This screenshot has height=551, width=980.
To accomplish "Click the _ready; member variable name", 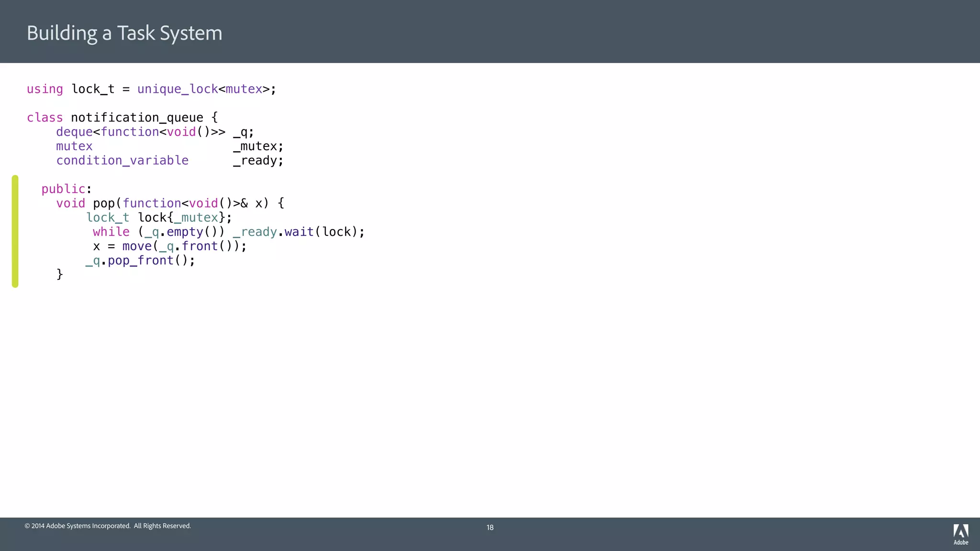I will 258,161.
